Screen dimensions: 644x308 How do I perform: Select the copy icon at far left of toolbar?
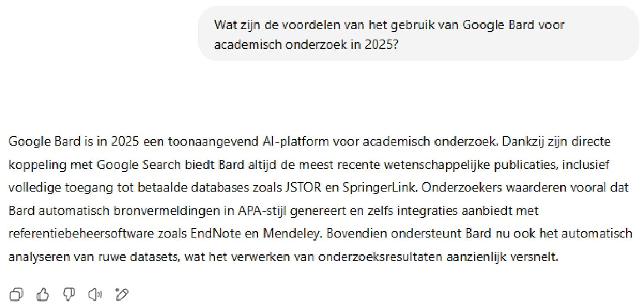coord(17,294)
